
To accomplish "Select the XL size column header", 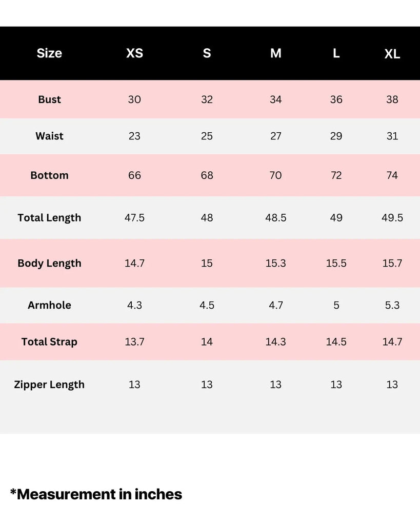I will click(392, 54).
